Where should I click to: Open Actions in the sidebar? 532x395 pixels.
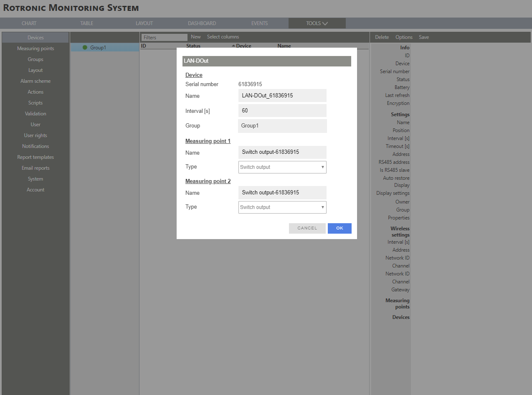(35, 92)
